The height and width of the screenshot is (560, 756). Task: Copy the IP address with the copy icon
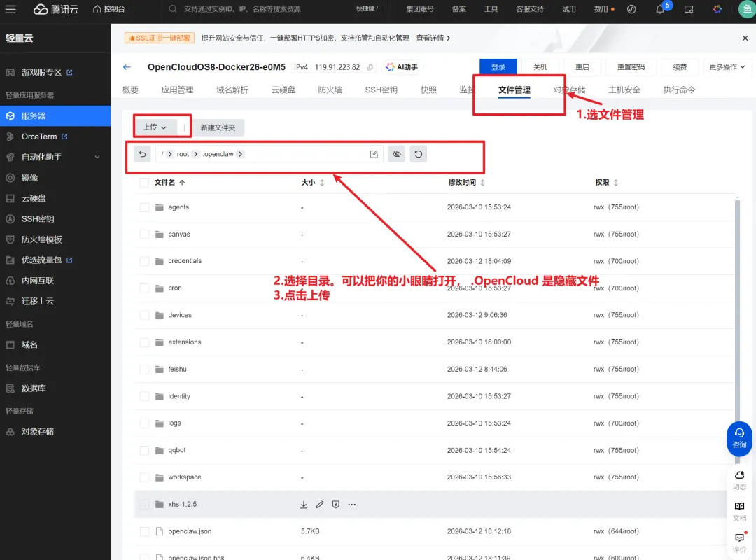[x=370, y=67]
